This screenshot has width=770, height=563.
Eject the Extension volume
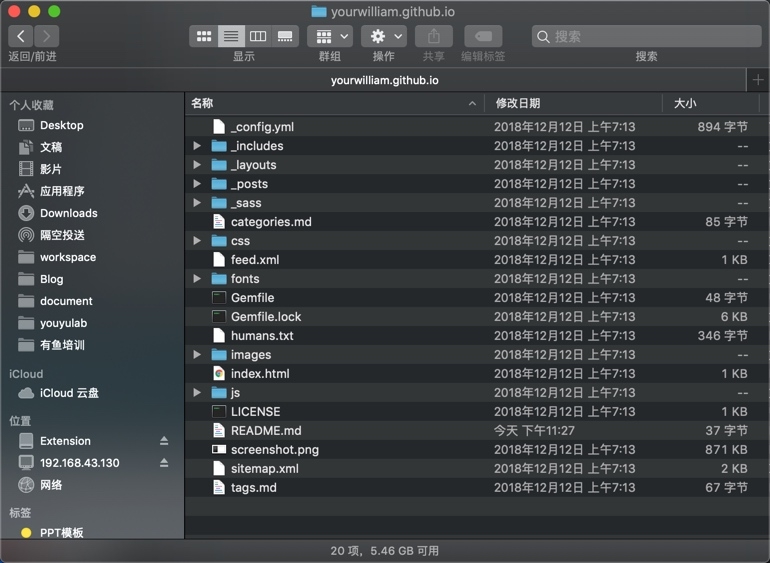click(164, 441)
